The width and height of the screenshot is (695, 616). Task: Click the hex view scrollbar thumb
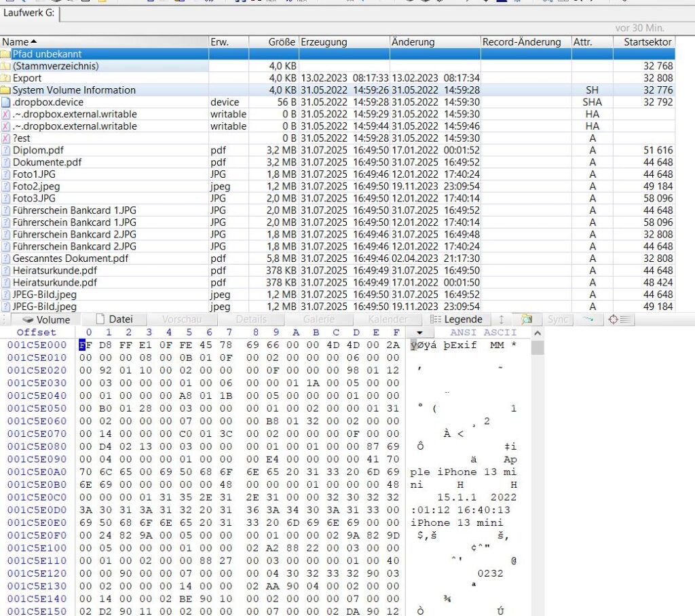(538, 348)
